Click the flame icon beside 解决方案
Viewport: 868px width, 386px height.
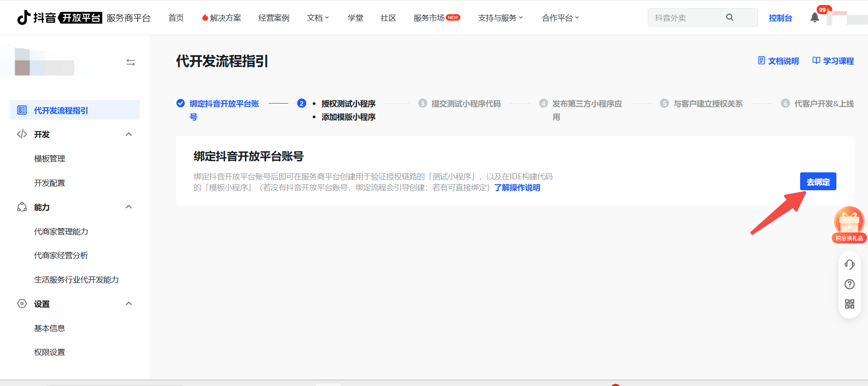coord(205,17)
